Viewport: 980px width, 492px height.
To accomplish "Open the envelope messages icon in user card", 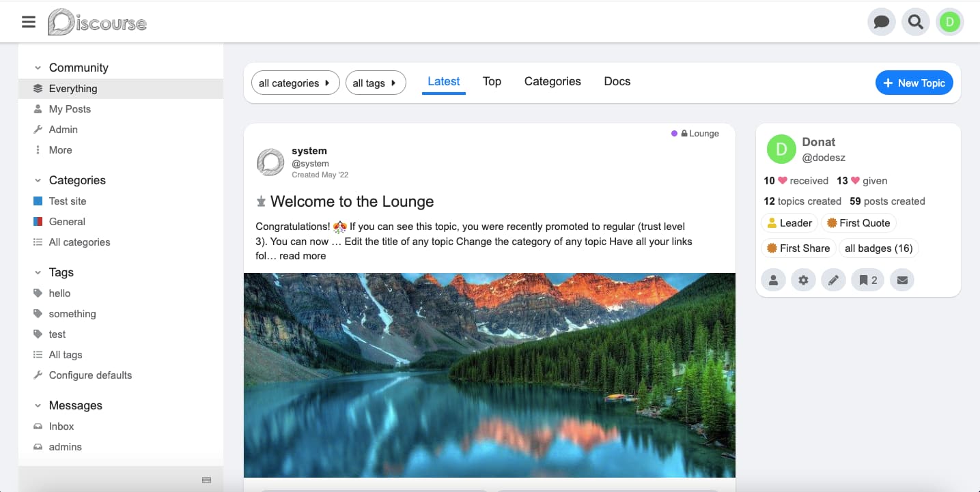I will 902,280.
